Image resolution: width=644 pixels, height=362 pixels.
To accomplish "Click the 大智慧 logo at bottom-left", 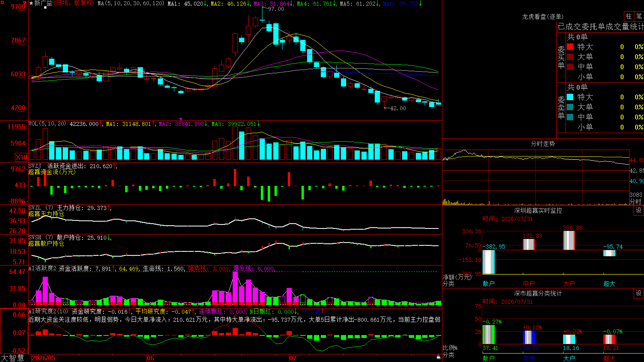I will coord(12,358).
